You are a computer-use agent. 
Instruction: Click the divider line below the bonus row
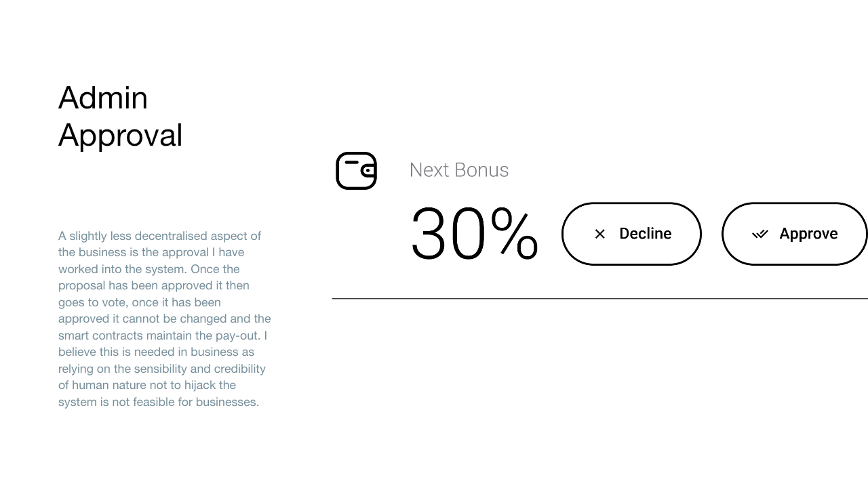pos(599,298)
